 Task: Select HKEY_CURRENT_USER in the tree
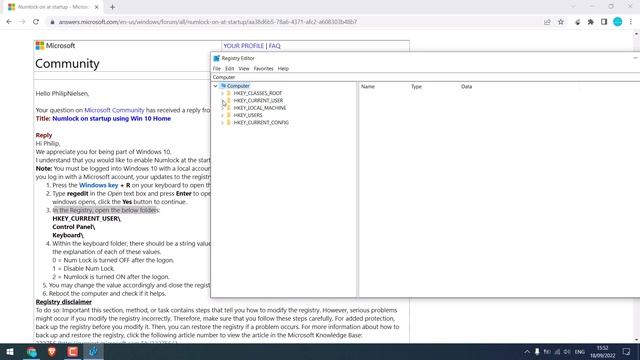tap(258, 100)
